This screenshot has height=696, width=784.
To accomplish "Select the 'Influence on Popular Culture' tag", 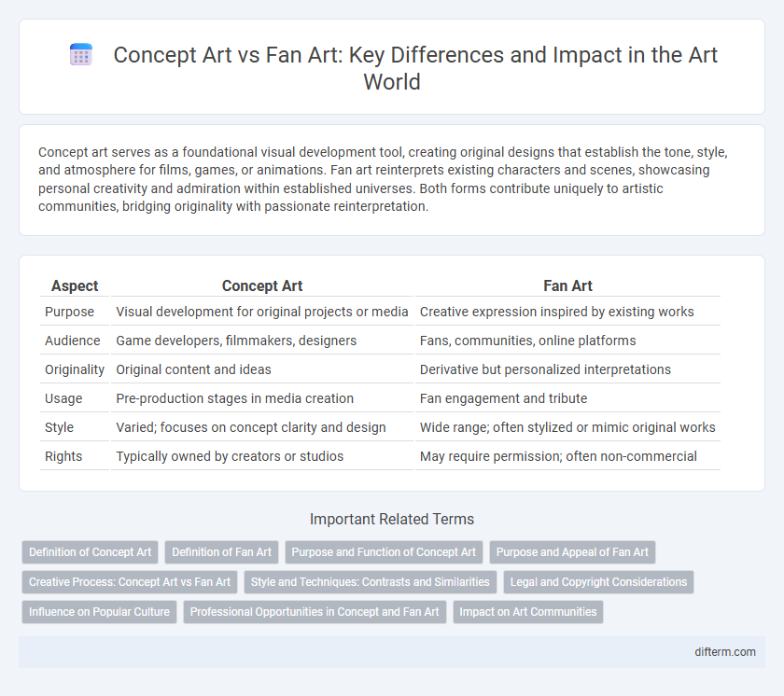I will pos(99,611).
